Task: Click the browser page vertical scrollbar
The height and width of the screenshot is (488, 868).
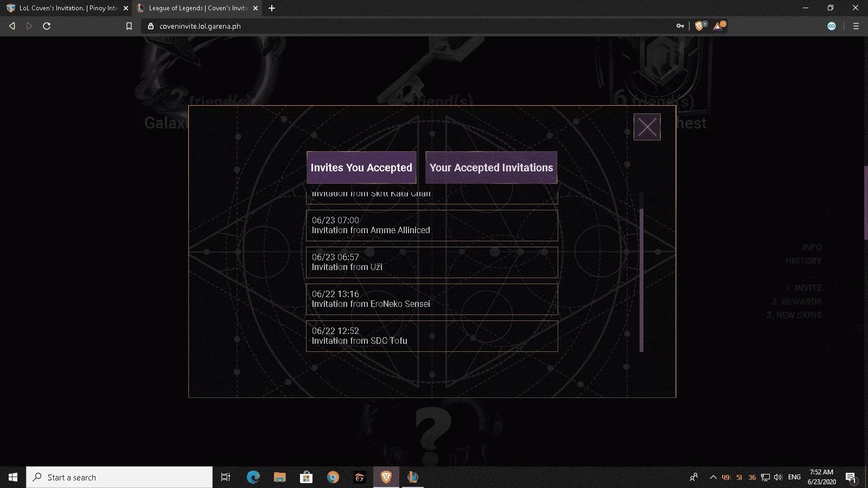Action: pyautogui.click(x=866, y=203)
